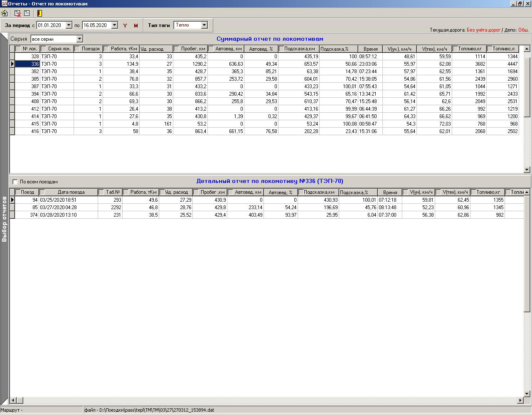Click the first toolbar icon with lightning bolt
The height and width of the screenshot is (415, 532).
(x=5, y=13)
